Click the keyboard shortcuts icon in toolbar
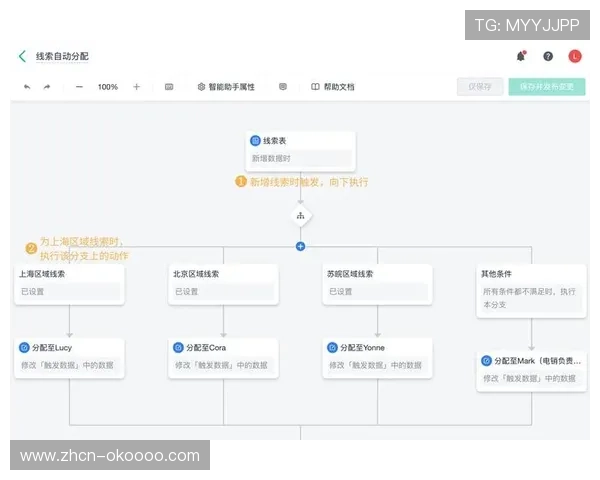The height and width of the screenshot is (480, 600). pos(169,87)
